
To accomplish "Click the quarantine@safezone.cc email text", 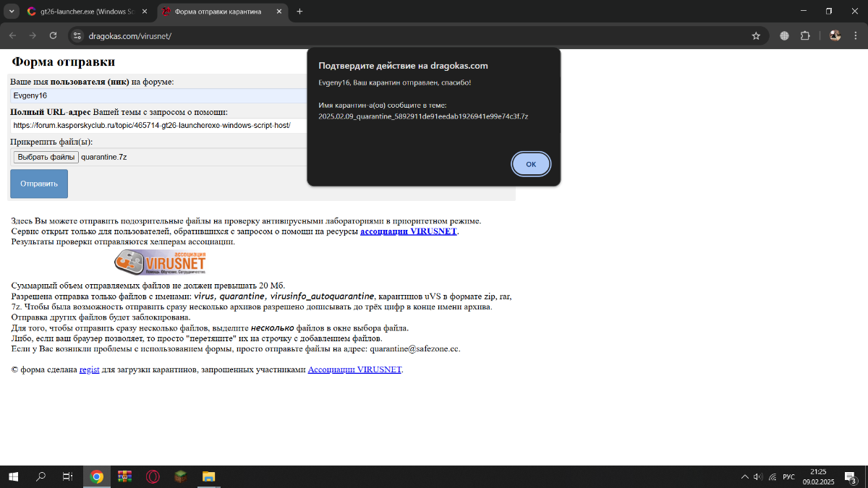I will 414,348.
